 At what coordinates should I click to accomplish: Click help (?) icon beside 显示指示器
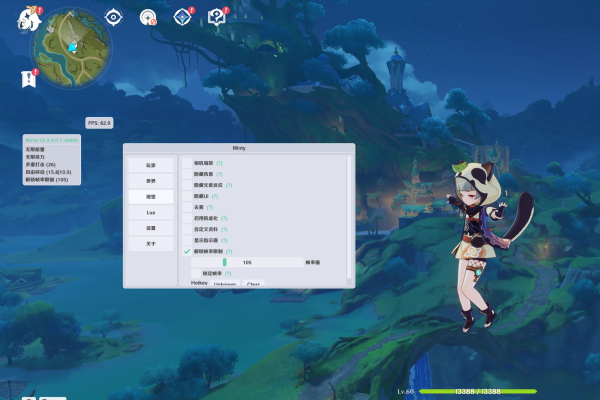pos(224,241)
